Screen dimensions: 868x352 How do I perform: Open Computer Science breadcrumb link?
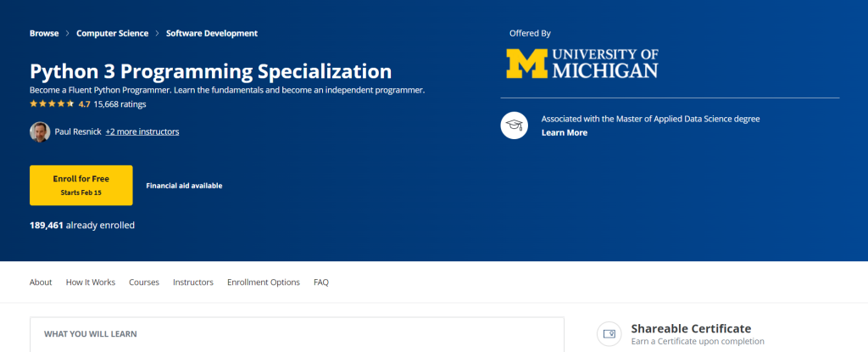coord(113,33)
